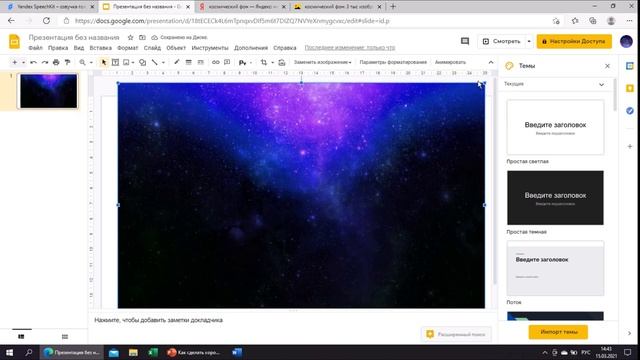Open alt text / image options icon
This screenshot has height=360, width=640.
[242, 62]
